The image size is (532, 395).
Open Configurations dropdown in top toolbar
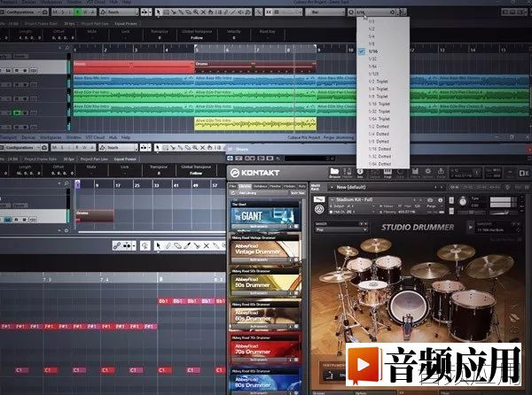pyautogui.click(x=24, y=12)
